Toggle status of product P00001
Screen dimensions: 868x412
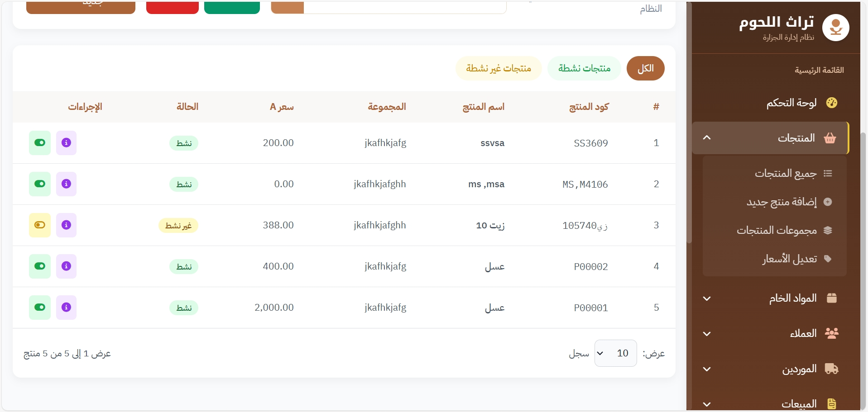[x=40, y=308]
